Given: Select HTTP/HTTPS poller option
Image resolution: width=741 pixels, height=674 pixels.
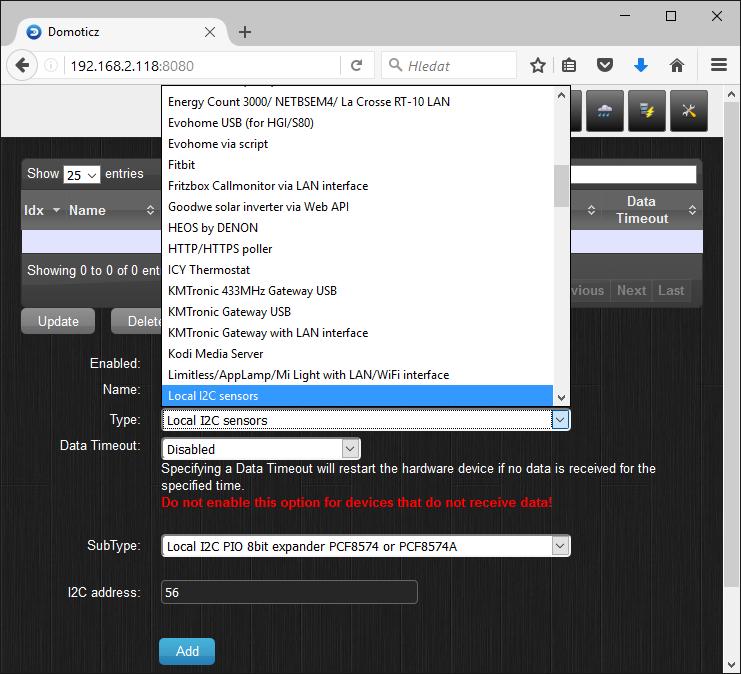Looking at the screenshot, I should pyautogui.click(x=357, y=249).
